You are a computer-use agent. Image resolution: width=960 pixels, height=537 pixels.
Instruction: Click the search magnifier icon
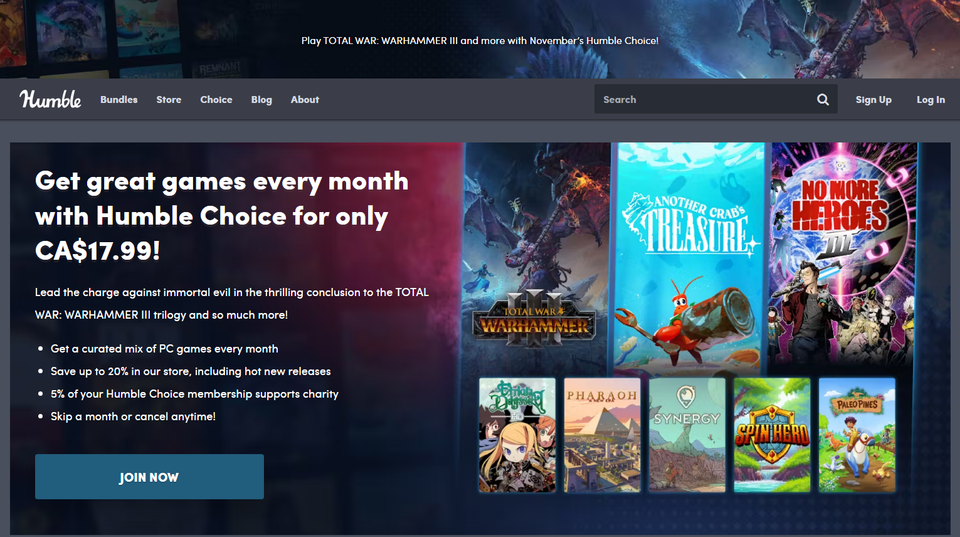click(822, 99)
